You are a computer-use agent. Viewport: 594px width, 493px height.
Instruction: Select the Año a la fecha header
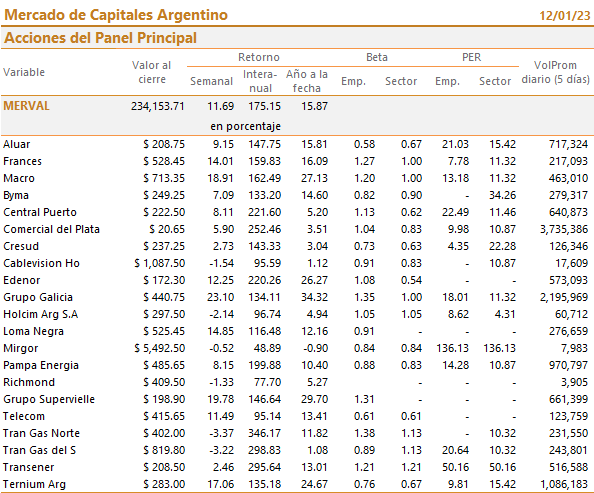[307, 81]
